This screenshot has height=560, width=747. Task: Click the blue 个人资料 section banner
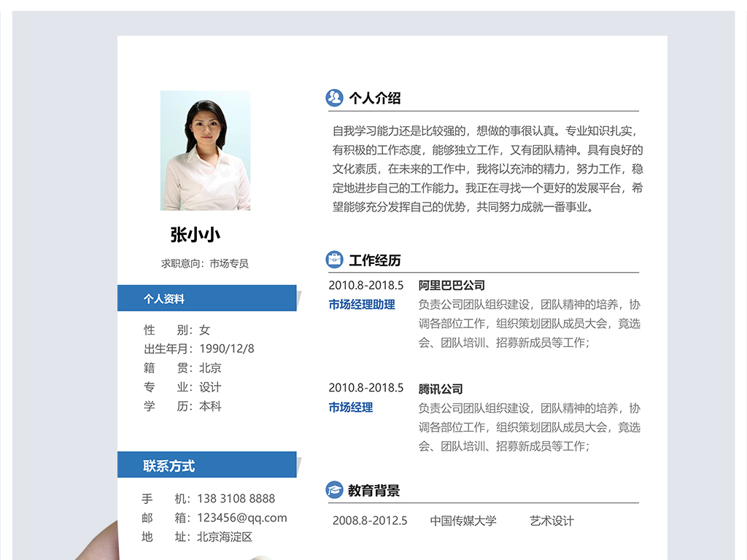tap(206, 298)
